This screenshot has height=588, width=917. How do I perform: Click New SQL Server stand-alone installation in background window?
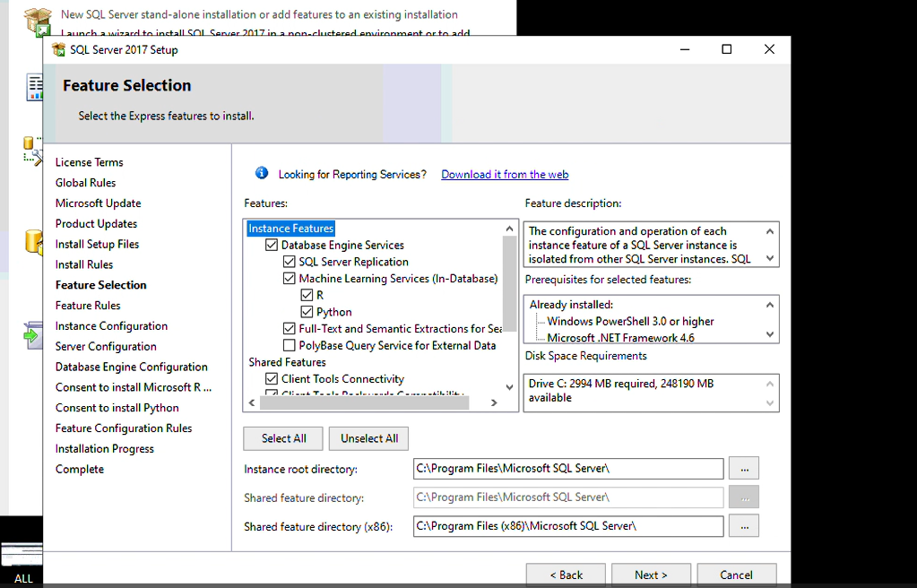point(259,14)
